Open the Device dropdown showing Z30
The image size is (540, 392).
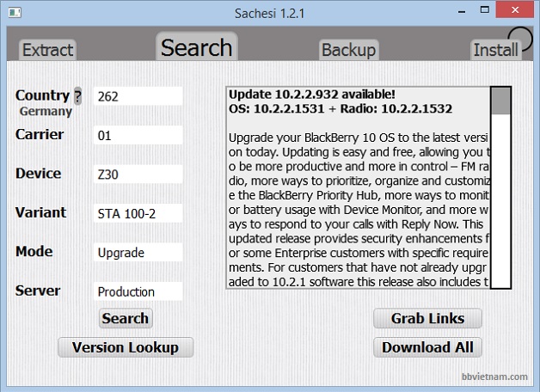(138, 175)
